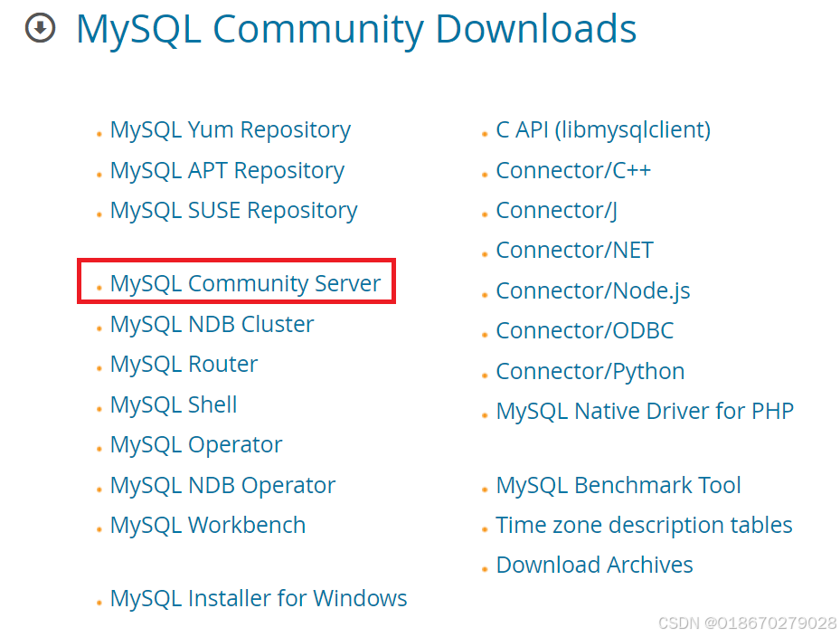
Task: Open the MySQL SUSE Repository link
Action: click(x=233, y=211)
